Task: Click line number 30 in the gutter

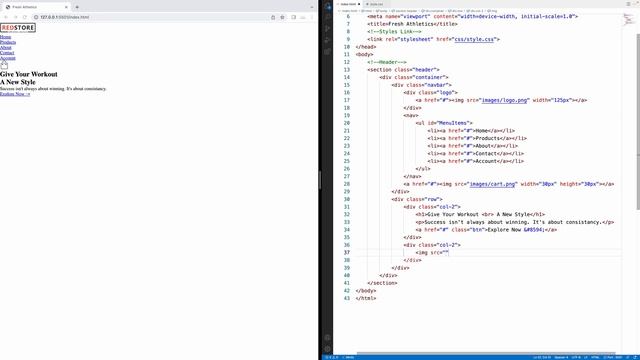Action: point(347,200)
